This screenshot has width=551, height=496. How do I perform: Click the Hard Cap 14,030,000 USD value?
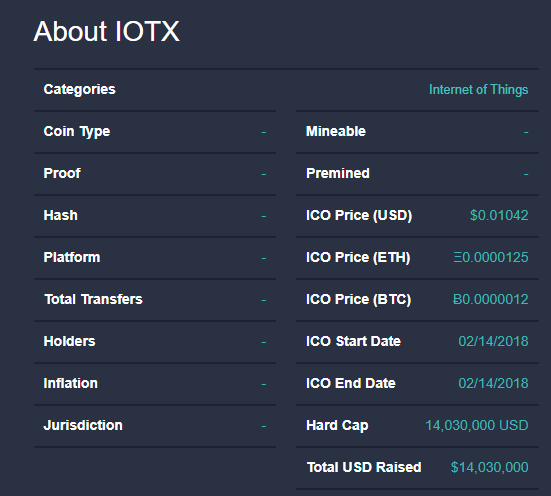[477, 425]
